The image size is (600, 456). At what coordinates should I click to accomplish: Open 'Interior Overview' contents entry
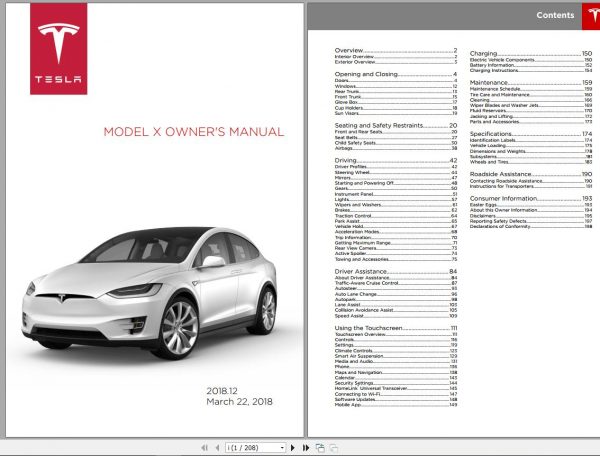click(396, 57)
